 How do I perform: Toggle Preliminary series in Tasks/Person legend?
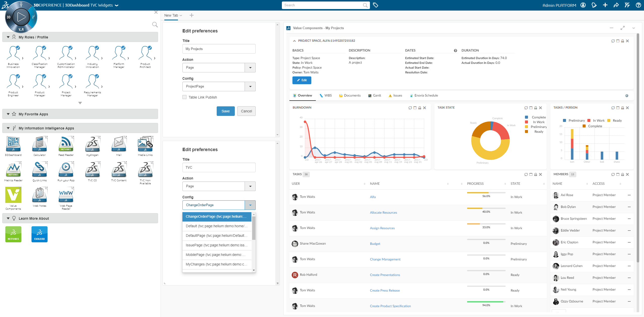(x=576, y=120)
